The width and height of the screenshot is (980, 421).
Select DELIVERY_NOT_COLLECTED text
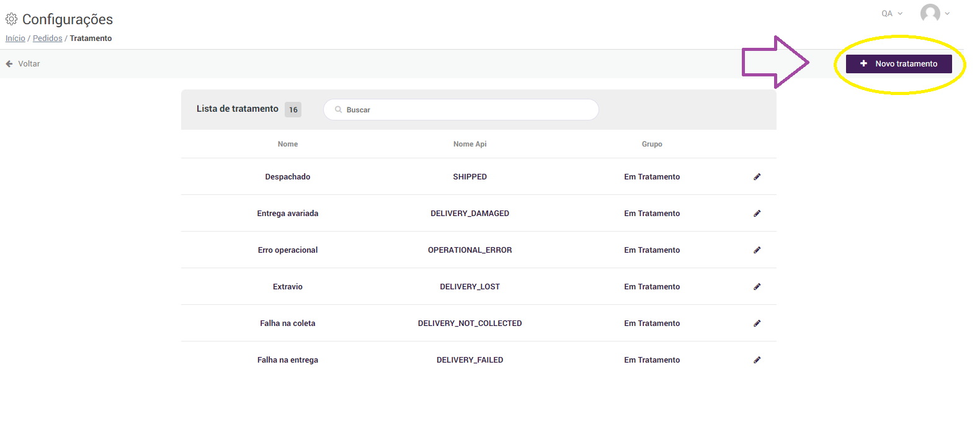coord(470,324)
